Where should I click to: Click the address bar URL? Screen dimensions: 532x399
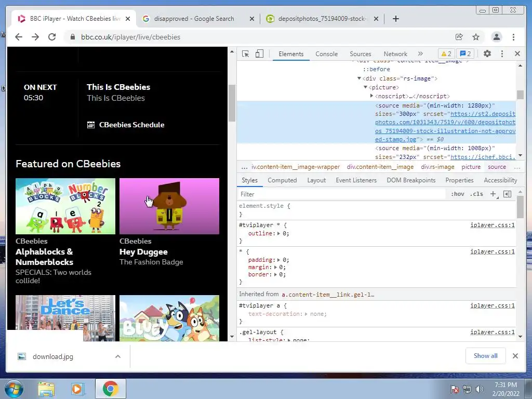[130, 37]
